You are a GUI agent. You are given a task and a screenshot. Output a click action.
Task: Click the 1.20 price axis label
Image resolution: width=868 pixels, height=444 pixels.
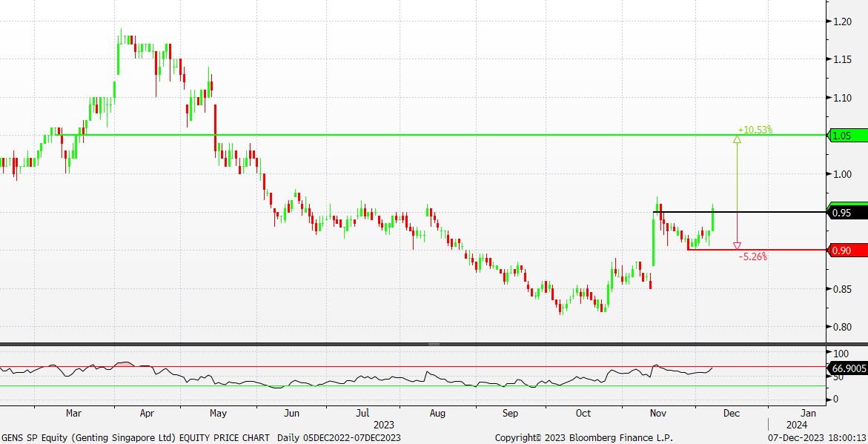841,21
